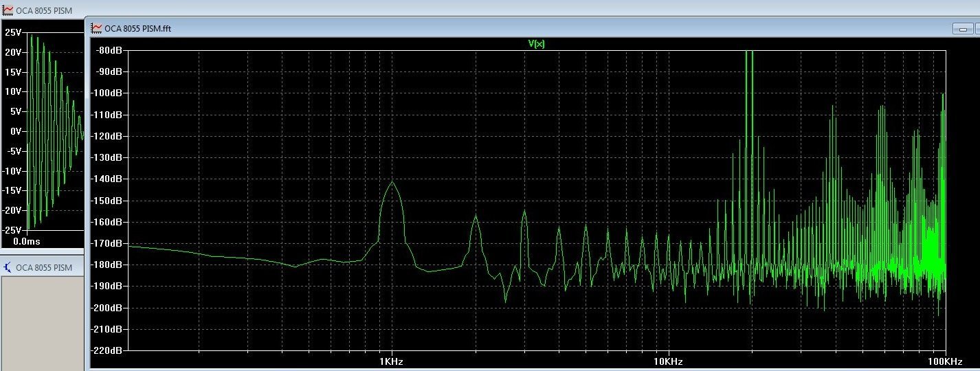Screen dimensions: 980x371
Task: Click the waveform icon of the background plot window
Action: click(x=8, y=11)
